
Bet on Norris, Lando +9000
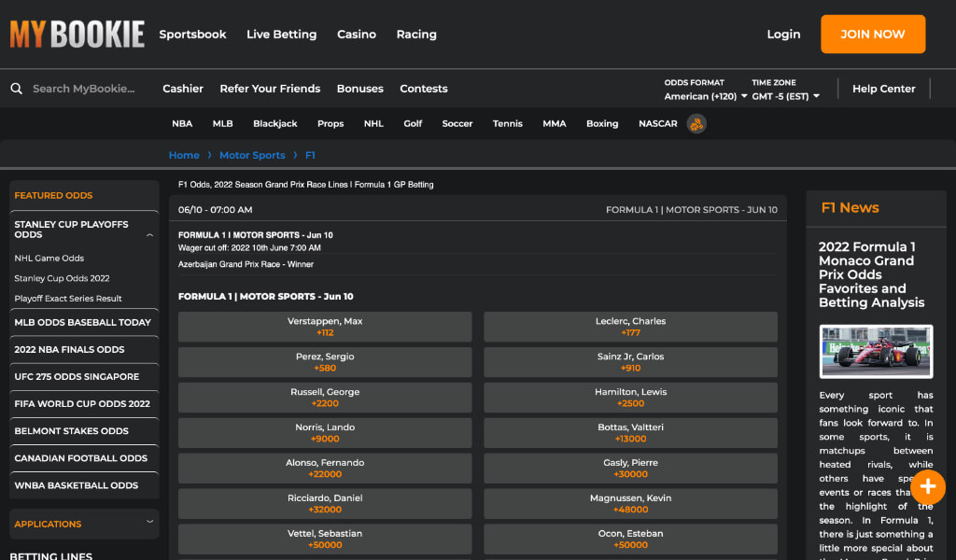[325, 433]
